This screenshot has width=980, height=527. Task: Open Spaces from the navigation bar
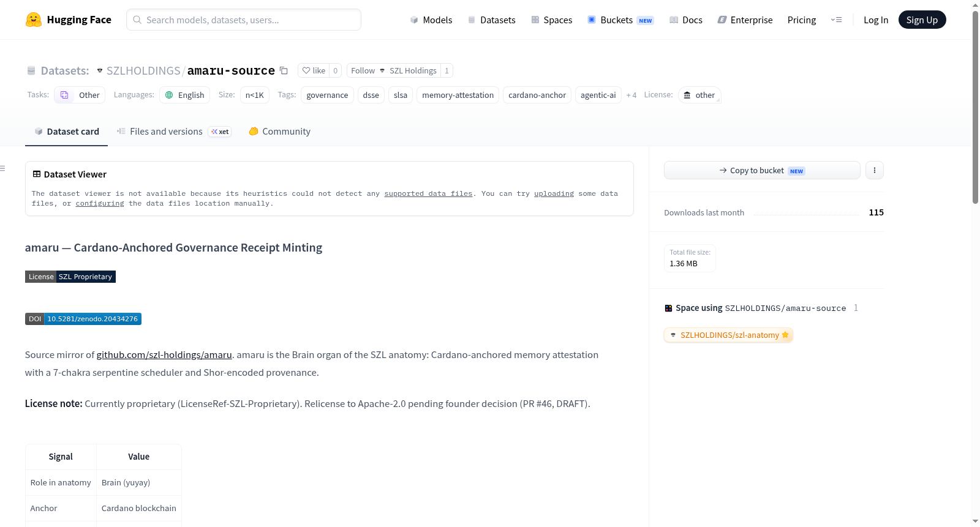click(x=551, y=20)
